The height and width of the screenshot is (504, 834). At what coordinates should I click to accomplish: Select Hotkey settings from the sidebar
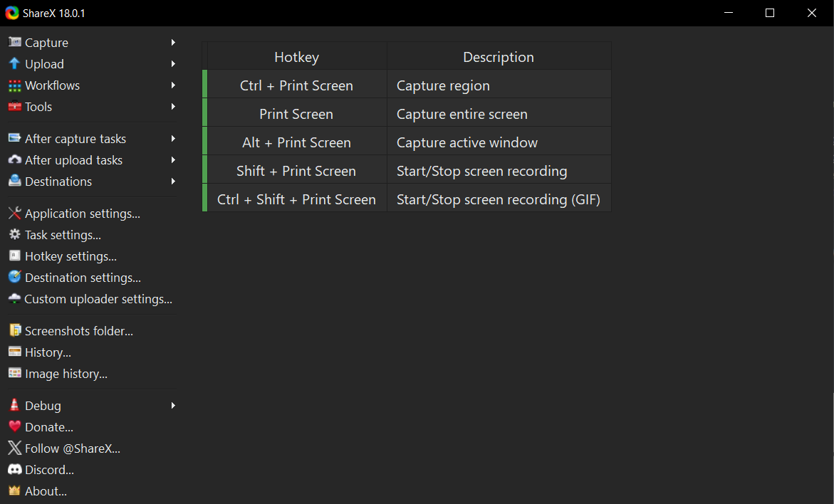point(70,256)
